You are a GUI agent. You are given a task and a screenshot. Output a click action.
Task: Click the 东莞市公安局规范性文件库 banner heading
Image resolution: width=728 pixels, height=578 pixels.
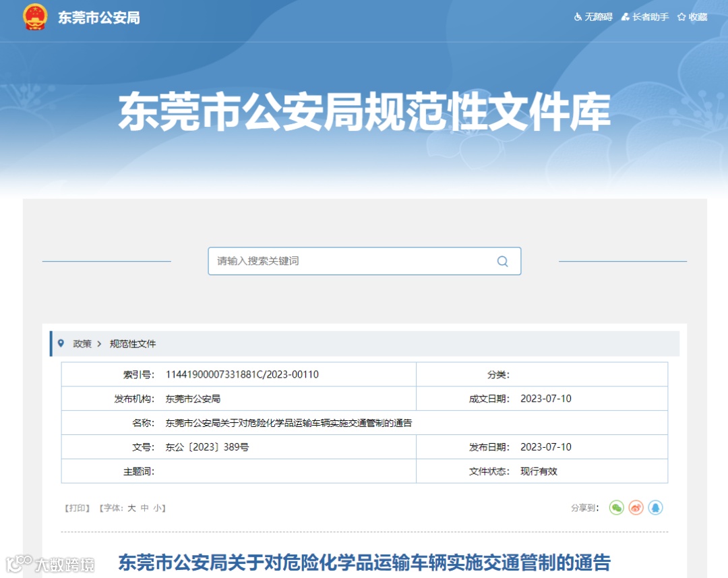tap(365, 112)
